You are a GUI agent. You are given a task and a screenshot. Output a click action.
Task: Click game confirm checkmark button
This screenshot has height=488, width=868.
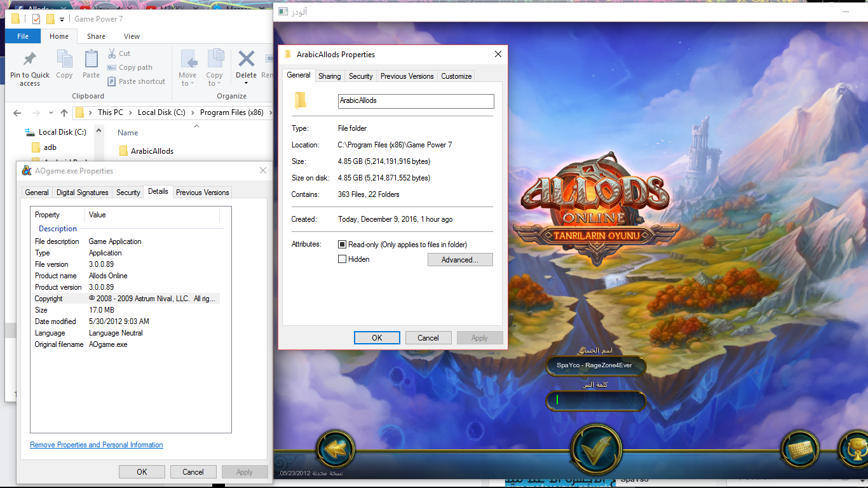(595, 449)
